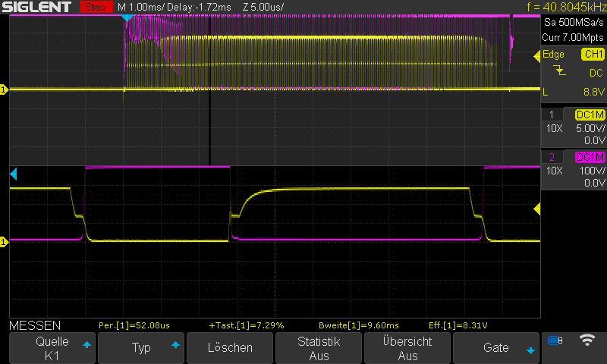Click the yellow DC1M coupling badge
This screenshot has width=607, height=364.
590,115
